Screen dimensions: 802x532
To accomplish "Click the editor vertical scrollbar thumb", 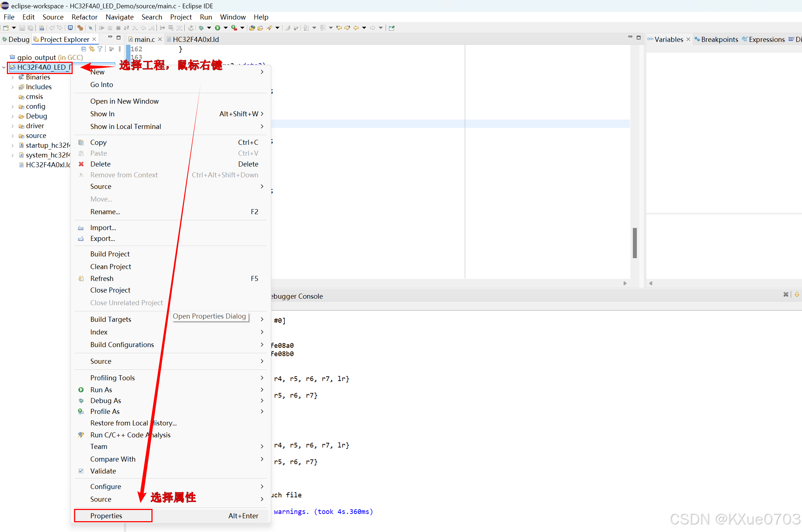I will pyautogui.click(x=635, y=243).
